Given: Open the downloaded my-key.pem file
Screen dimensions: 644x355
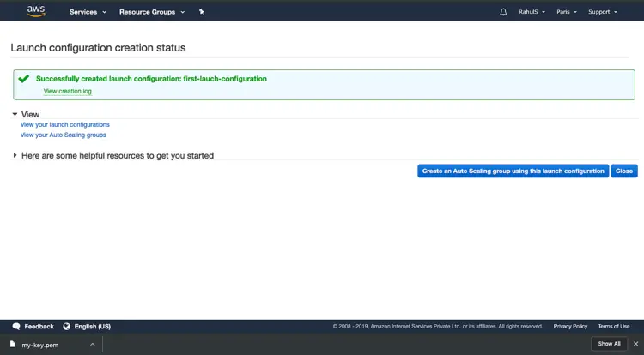Looking at the screenshot, I should point(39,346).
